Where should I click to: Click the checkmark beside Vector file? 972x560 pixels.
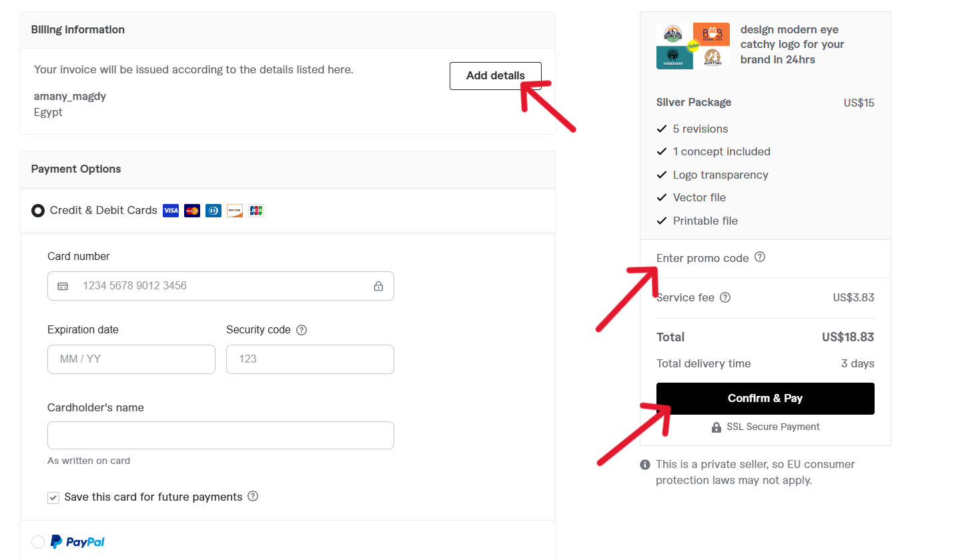tap(662, 197)
